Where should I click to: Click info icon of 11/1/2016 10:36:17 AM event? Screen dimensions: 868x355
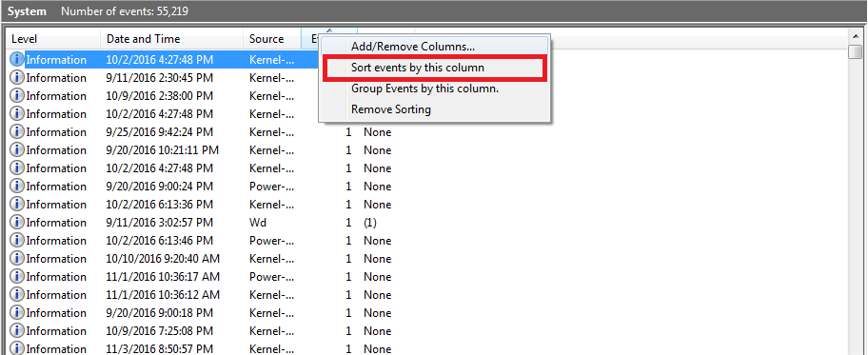(18, 277)
